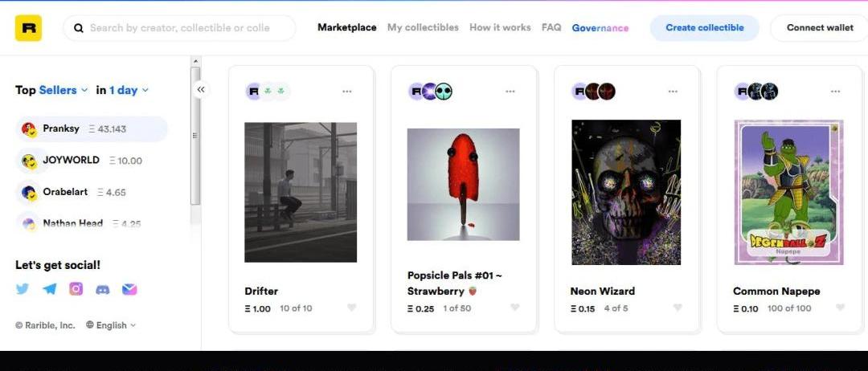
Task: Open the Twitter social link icon
Action: [x=23, y=289]
